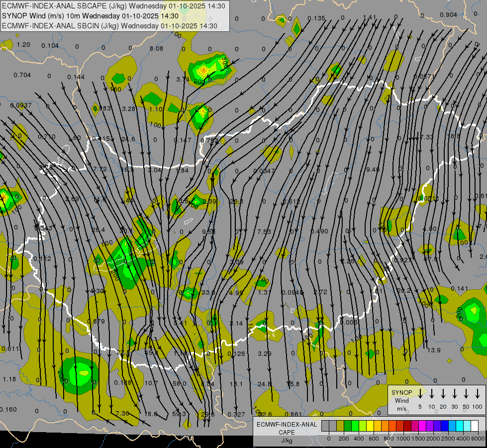This screenshot has width=487, height=448.
Task: Click the 0.904 value on the map
Action: pyautogui.click(x=448, y=15)
